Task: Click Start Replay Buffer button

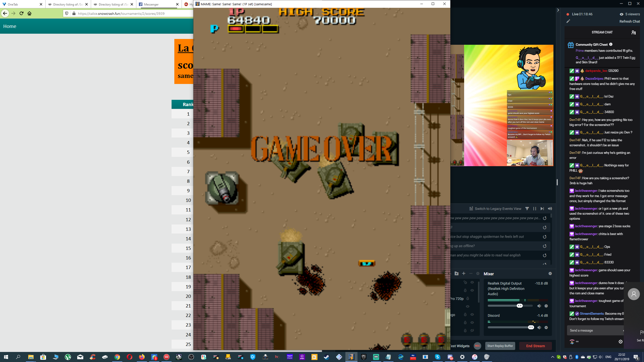Action: coord(500,346)
